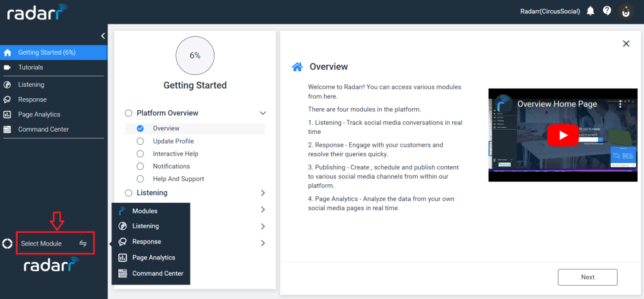Viewport: 644px width, 299px height.
Task: Choose Response in the modules popup
Action: pyautogui.click(x=151, y=242)
